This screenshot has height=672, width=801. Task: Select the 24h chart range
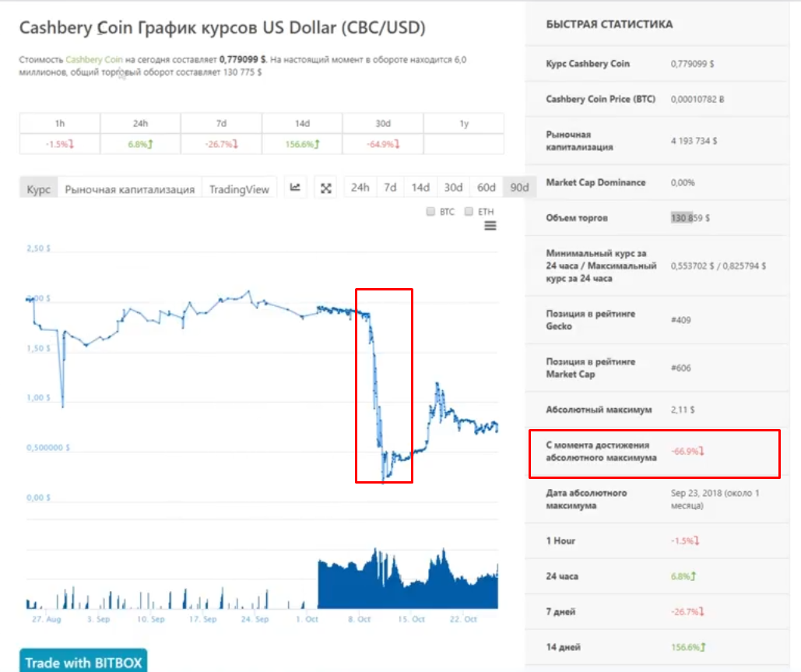360,188
